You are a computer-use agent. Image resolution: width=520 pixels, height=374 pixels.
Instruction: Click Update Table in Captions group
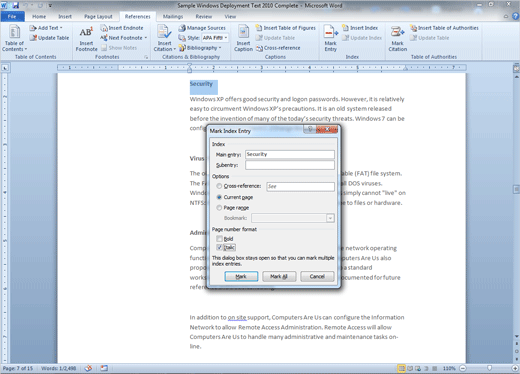[275, 38]
